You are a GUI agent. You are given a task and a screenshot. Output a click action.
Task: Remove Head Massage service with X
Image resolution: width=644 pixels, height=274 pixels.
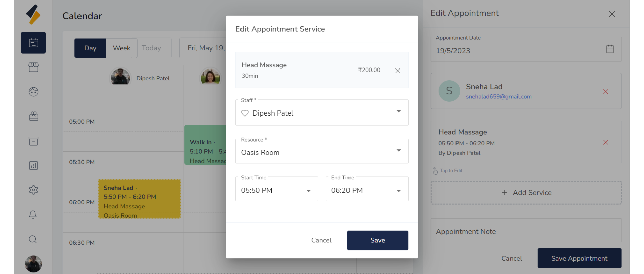(397, 71)
